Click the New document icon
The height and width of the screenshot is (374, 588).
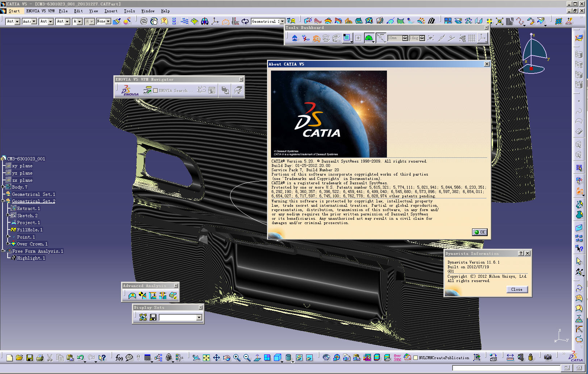tap(9, 358)
